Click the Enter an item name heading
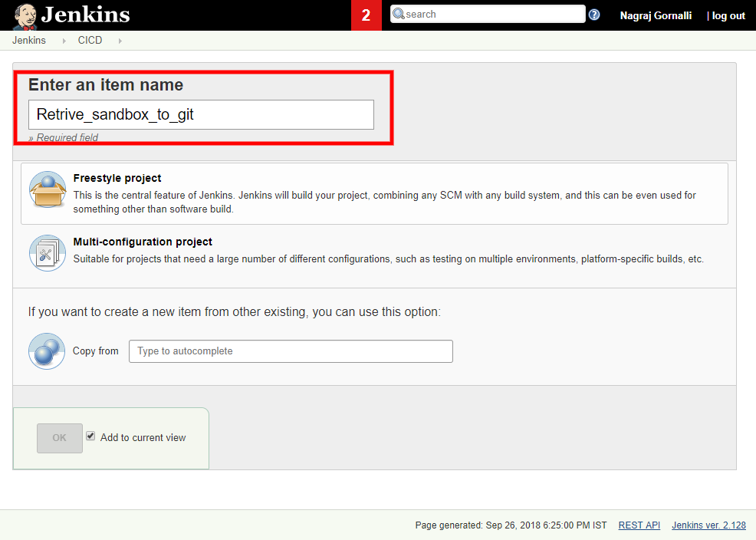The image size is (756, 540). click(x=106, y=85)
